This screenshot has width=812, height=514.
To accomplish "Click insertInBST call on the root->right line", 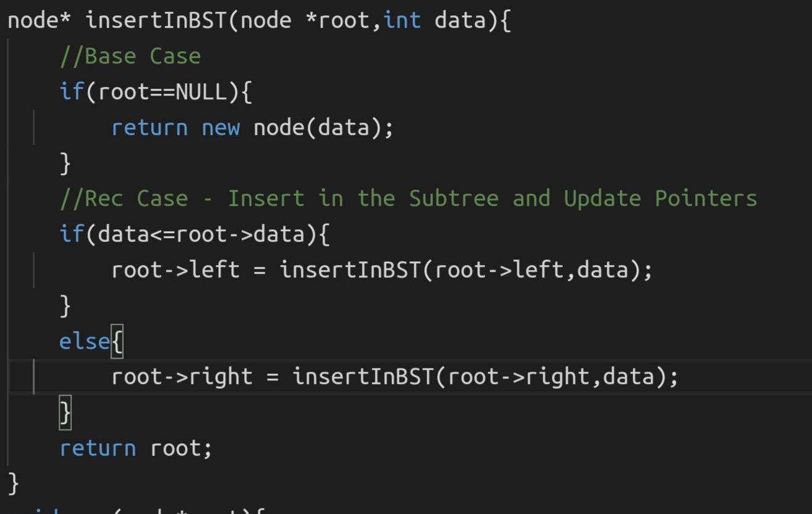I will [x=364, y=377].
